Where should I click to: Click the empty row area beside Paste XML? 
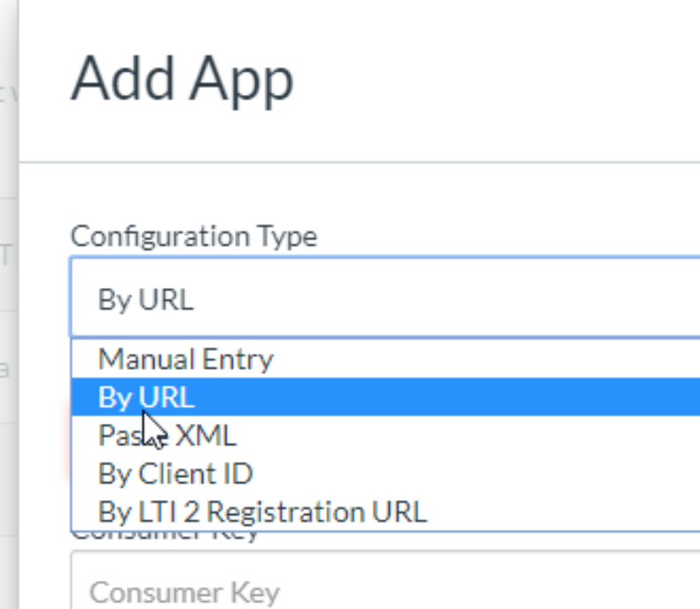469,435
